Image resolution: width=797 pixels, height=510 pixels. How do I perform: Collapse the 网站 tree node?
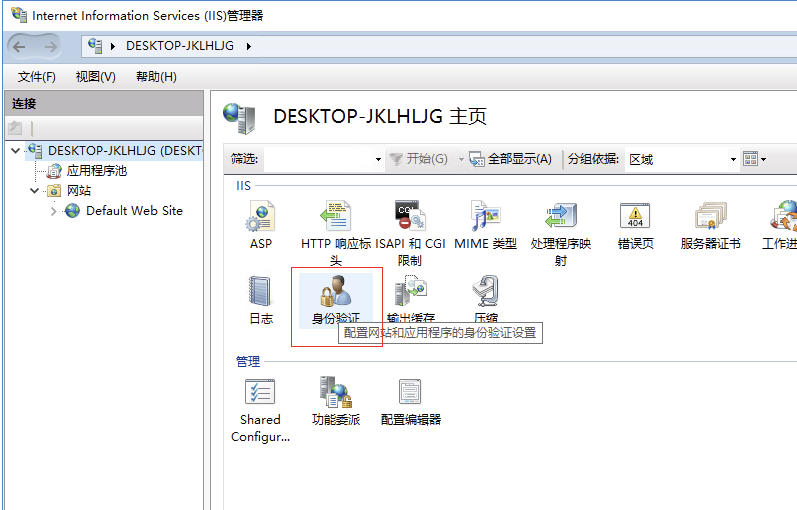click(35, 191)
